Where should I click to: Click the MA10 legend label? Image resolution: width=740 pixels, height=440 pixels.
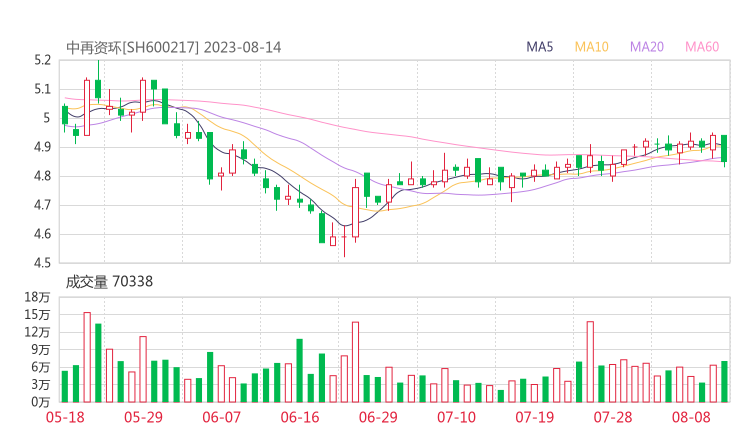[x=591, y=47]
